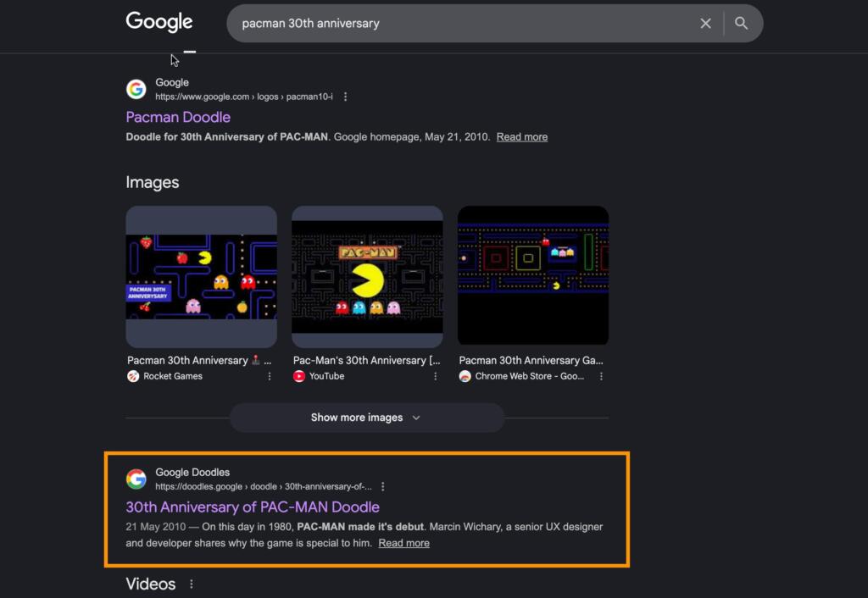Image resolution: width=868 pixels, height=598 pixels.
Task: Open three-dot menu for Rocket Games image
Action: coord(270,376)
